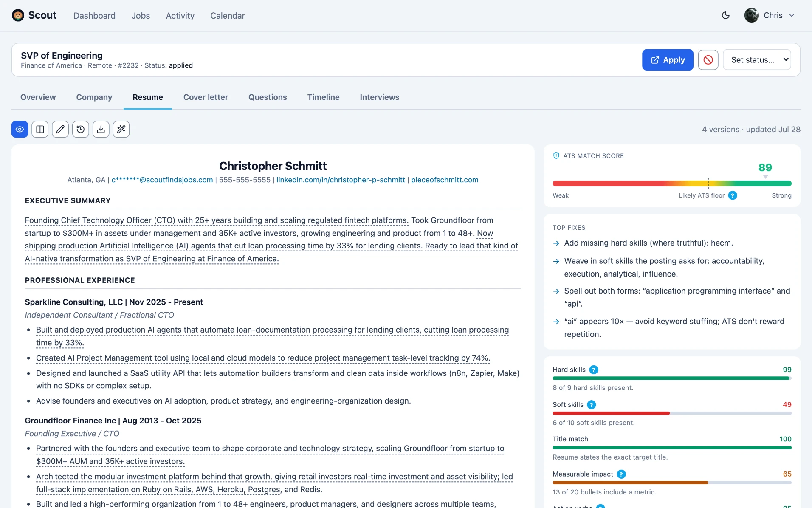Image resolution: width=812 pixels, height=508 pixels.
Task: Click the Hard skills progress bar
Action: coord(672,378)
